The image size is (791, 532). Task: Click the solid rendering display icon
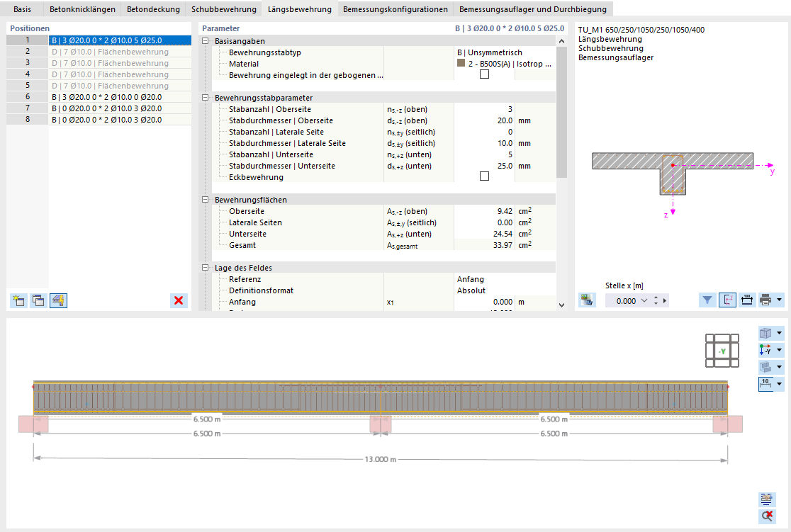[765, 367]
